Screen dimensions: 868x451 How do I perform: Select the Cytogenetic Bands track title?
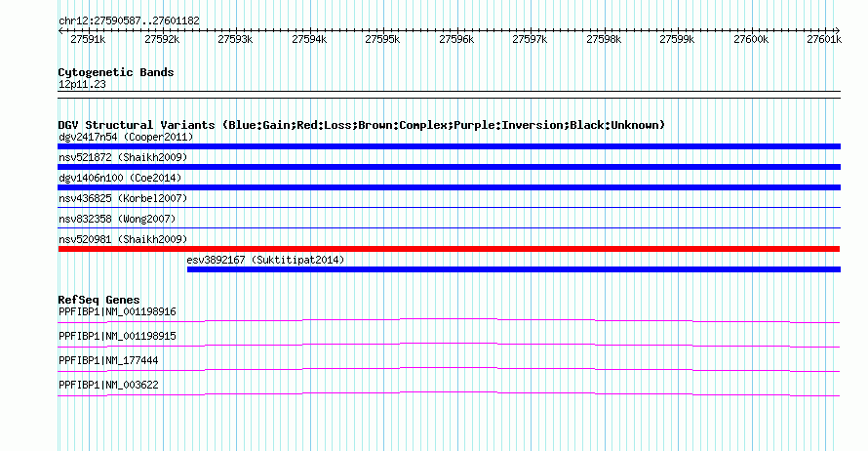pos(116,72)
